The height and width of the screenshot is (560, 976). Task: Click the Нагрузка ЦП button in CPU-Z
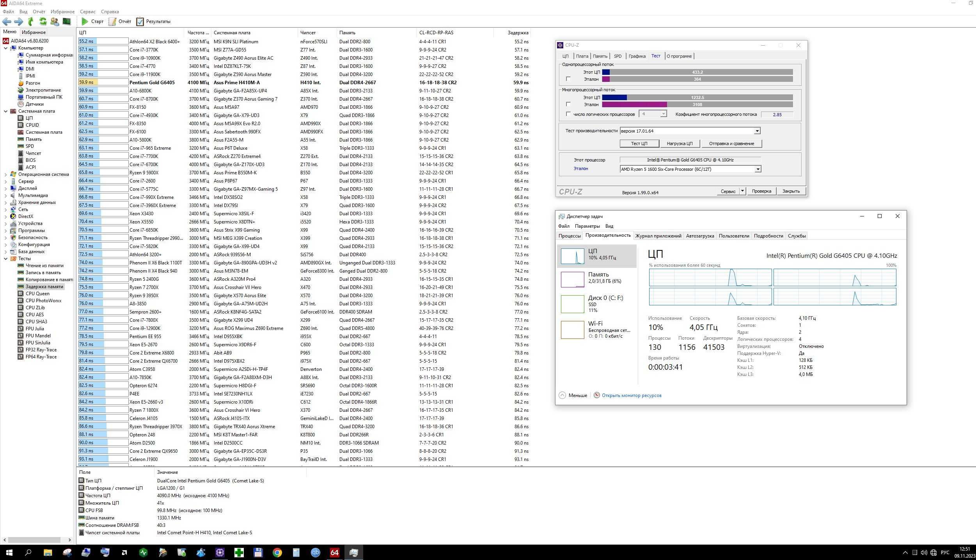coord(680,144)
